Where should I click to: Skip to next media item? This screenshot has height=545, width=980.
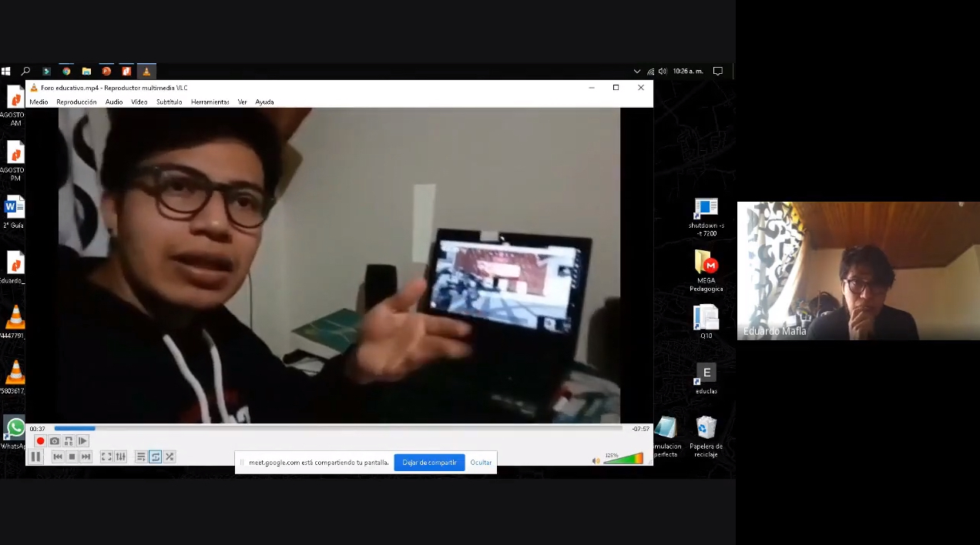[x=86, y=456]
